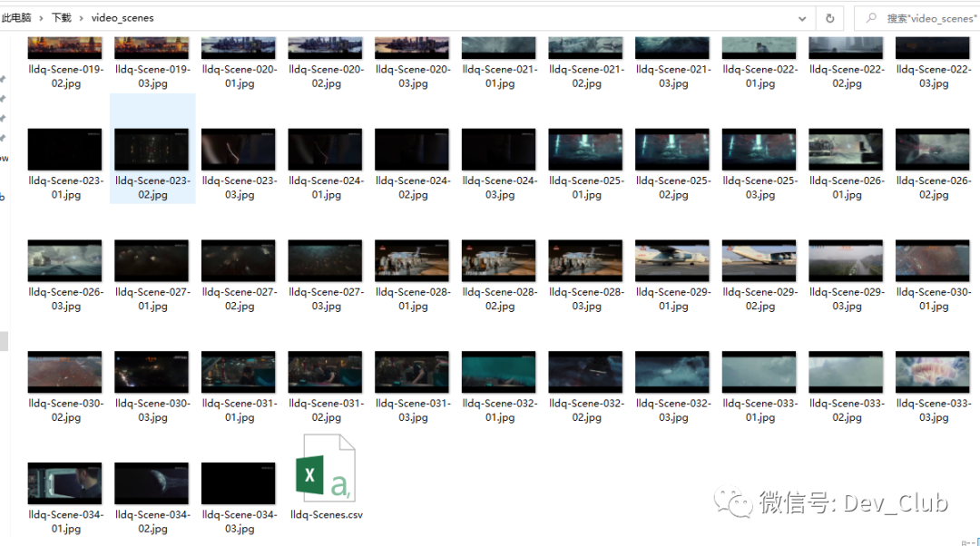The width and height of the screenshot is (980, 546).
Task: Click file name lldq-Scene-020-03.jpg
Action: (x=413, y=76)
